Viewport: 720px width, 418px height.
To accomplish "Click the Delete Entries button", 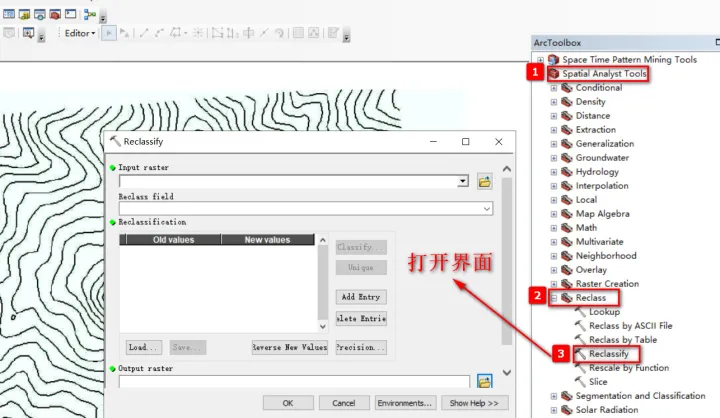I will 361,318.
